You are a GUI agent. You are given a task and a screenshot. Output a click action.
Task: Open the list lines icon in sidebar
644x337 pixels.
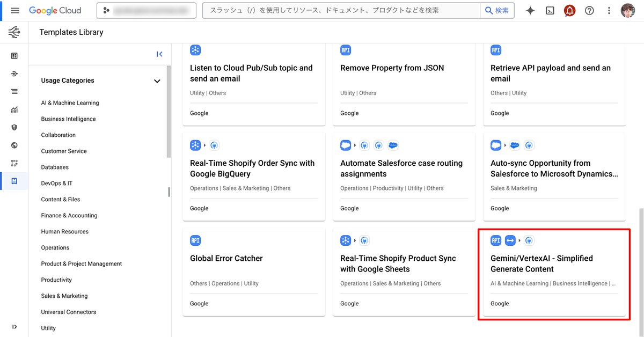(14, 91)
